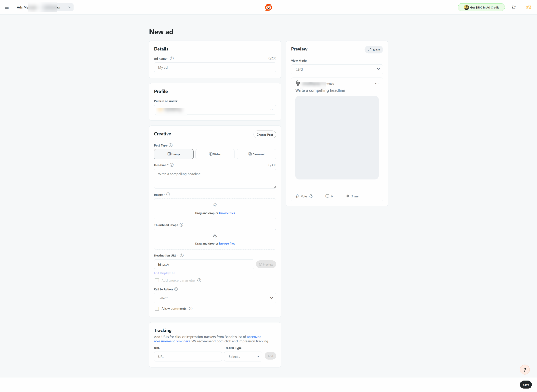The image size is (537, 392).
Task: Click the Ad name input field
Action: point(215,67)
